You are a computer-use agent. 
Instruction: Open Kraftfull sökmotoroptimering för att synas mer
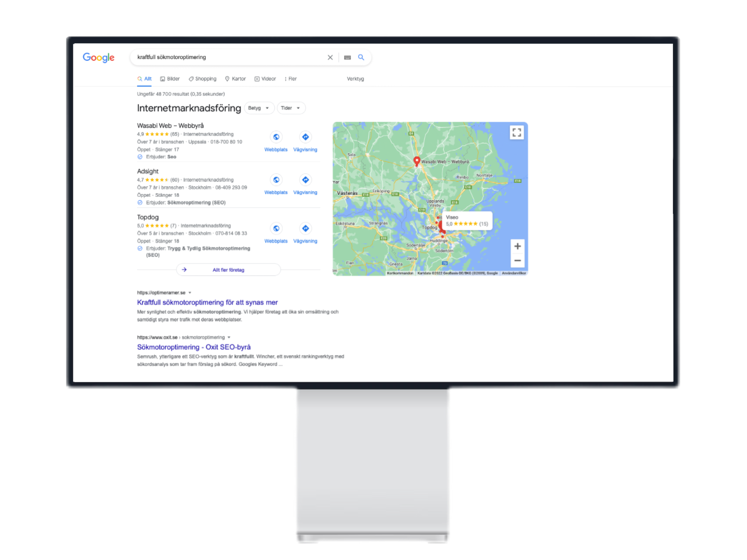207,302
